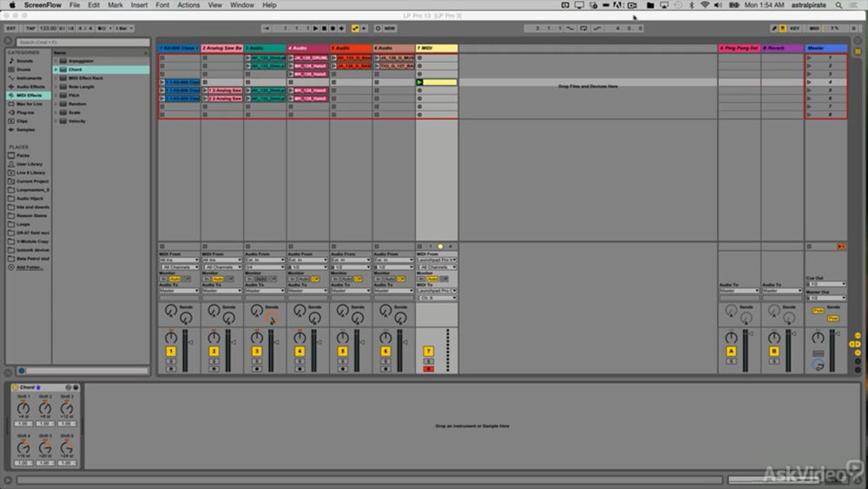The height and width of the screenshot is (489, 868).
Task: Click the NEW button in transport
Action: click(x=390, y=29)
